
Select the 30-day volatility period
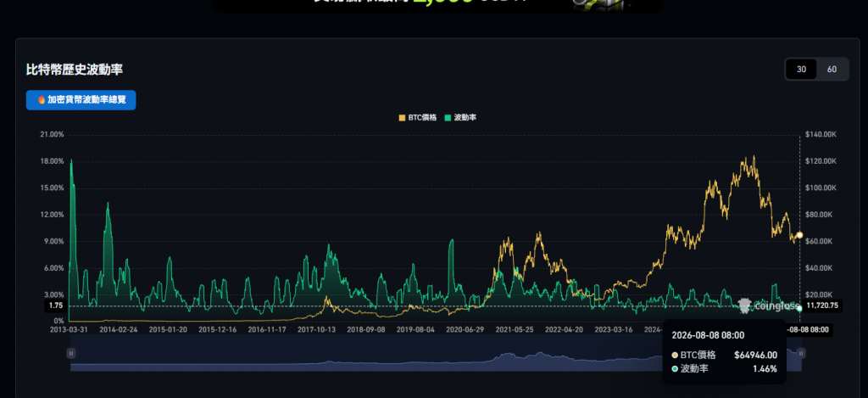(801, 70)
